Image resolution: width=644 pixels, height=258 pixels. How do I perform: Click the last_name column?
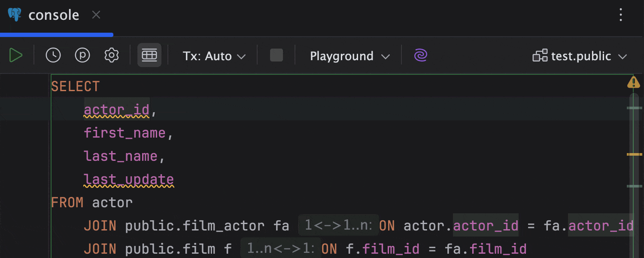coord(121,156)
